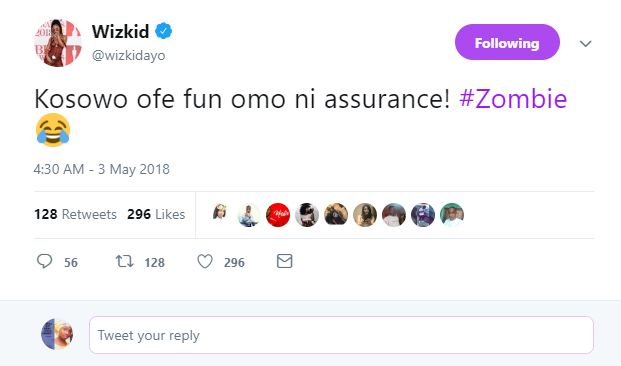Open the @wizkidayo handle link

[x=129, y=55]
